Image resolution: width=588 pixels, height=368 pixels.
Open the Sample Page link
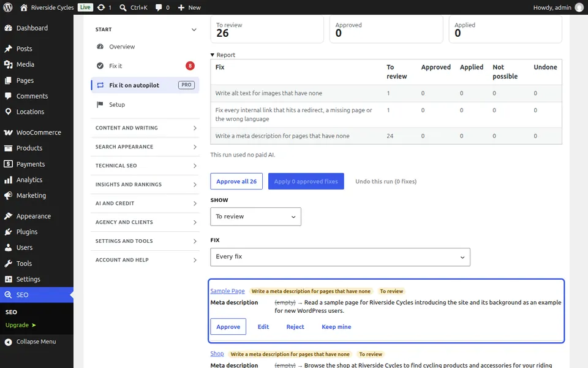227,291
